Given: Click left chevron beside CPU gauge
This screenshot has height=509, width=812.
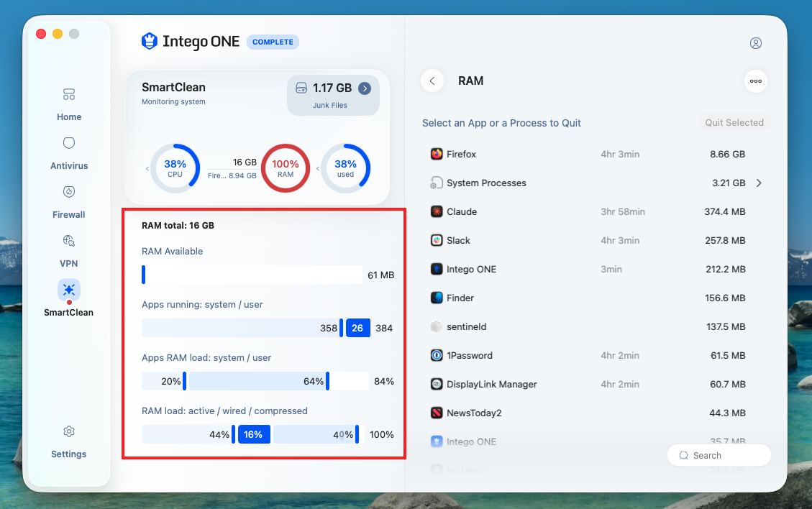Looking at the screenshot, I should (x=147, y=169).
